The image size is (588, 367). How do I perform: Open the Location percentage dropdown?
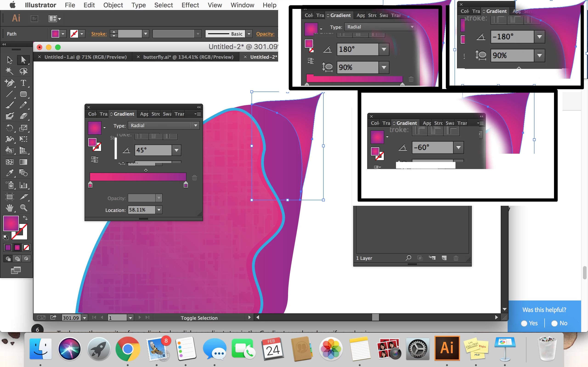pos(159,210)
